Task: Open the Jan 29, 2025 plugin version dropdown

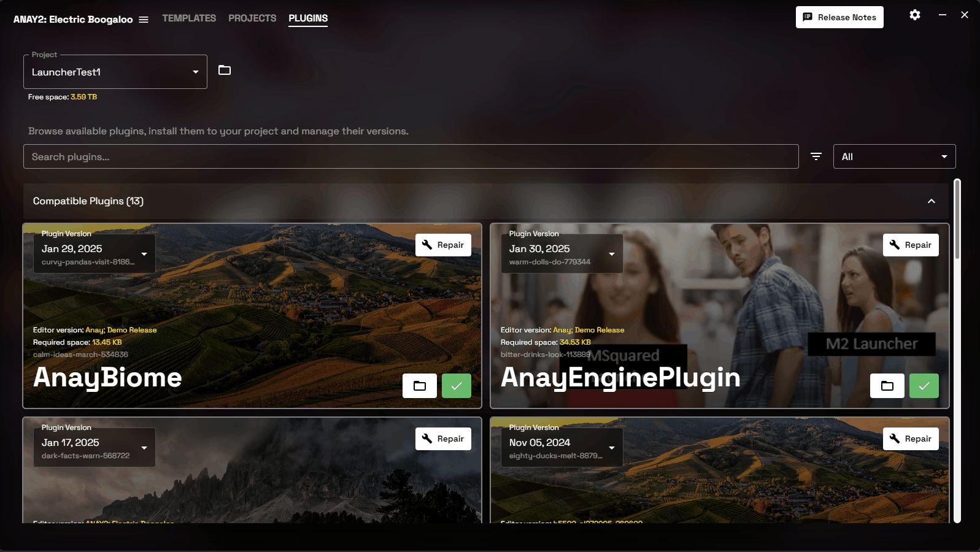Action: [x=95, y=253]
